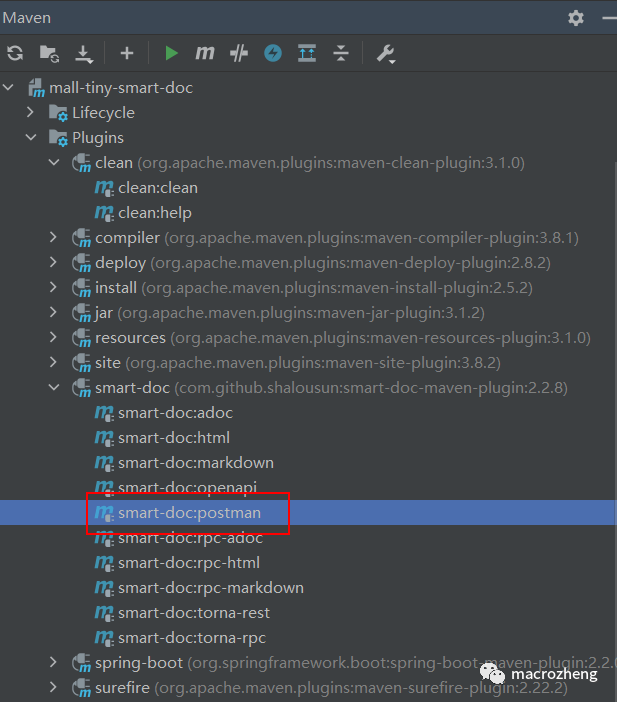Screen dimensions: 617x702
Task: Collapse all nodes with Collapse All icon
Action: coord(341,54)
